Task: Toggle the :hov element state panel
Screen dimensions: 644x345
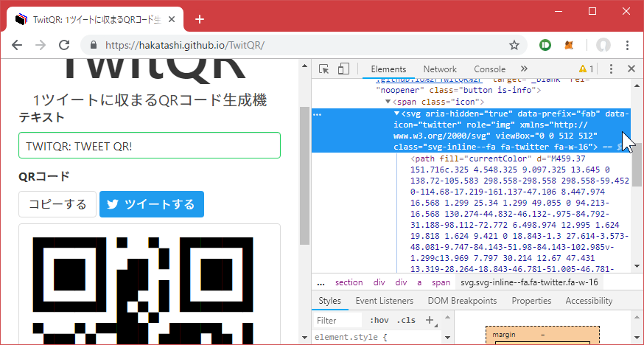Action: point(379,321)
